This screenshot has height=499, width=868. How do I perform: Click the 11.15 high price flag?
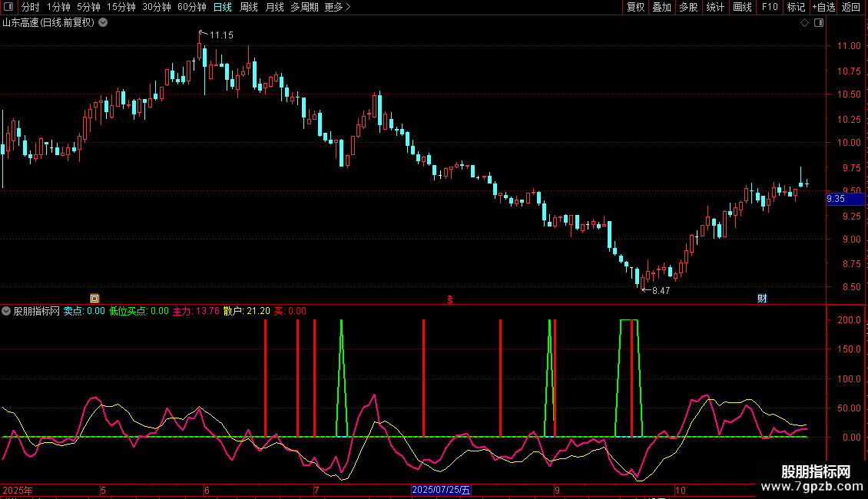click(x=217, y=35)
